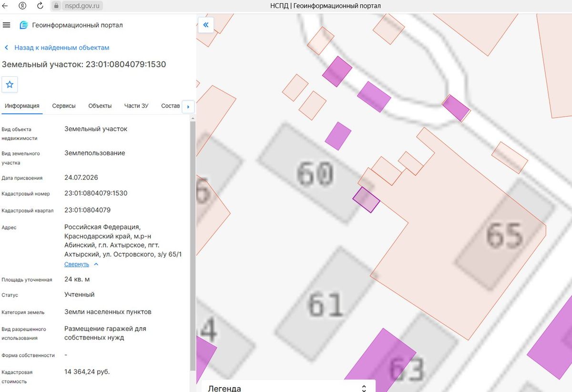
Task: Click the Геоинформационный портал header text
Action: coord(78,25)
